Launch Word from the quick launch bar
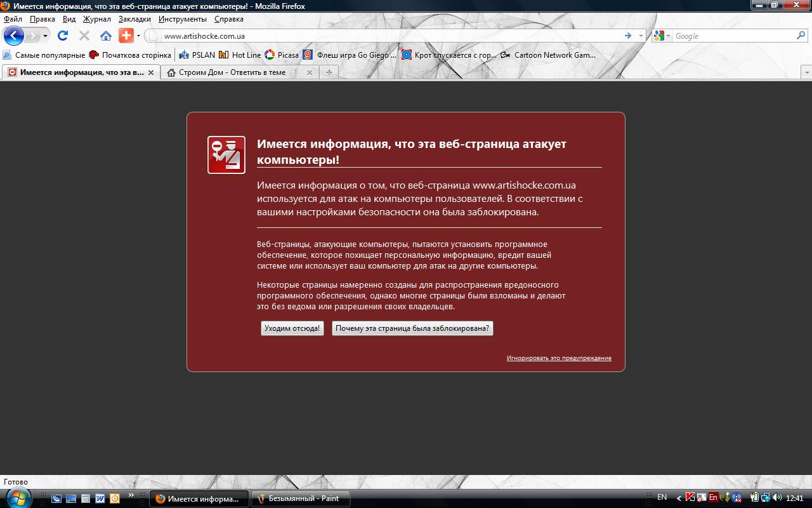Image resolution: width=812 pixels, height=508 pixels. point(100,498)
